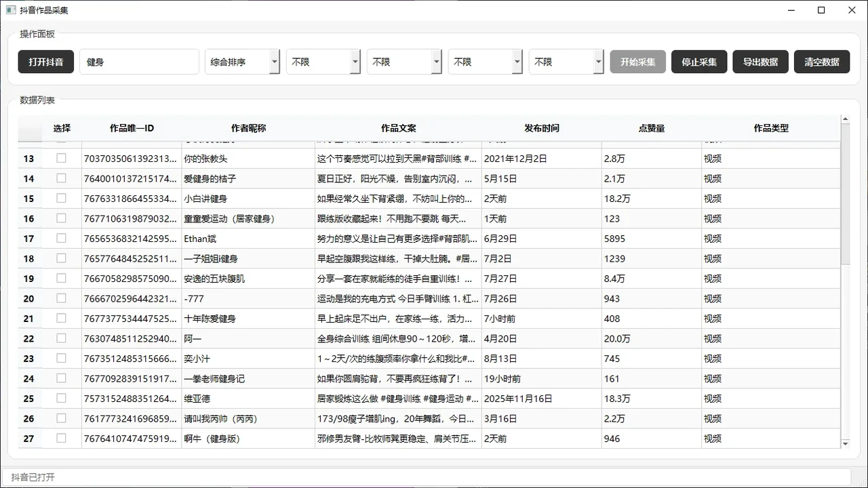The height and width of the screenshot is (488, 868).
Task: Click the 抖音作品采集 app icon in title bar
Action: tap(11, 10)
